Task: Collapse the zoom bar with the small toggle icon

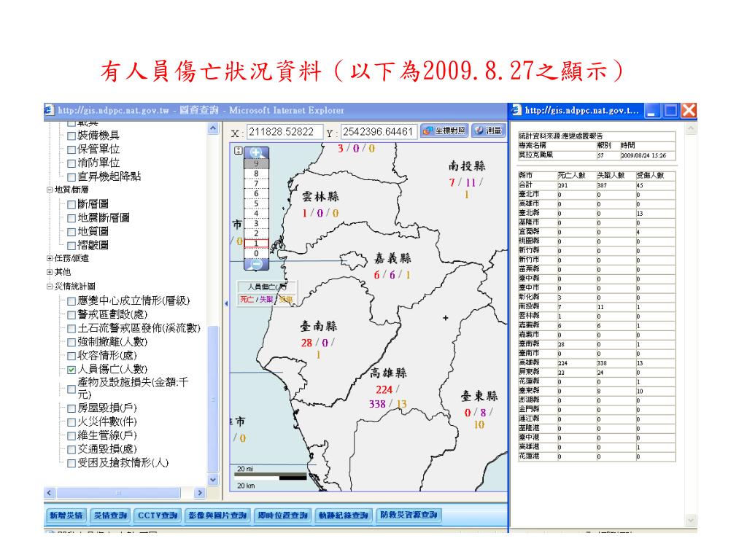Action: (239, 150)
